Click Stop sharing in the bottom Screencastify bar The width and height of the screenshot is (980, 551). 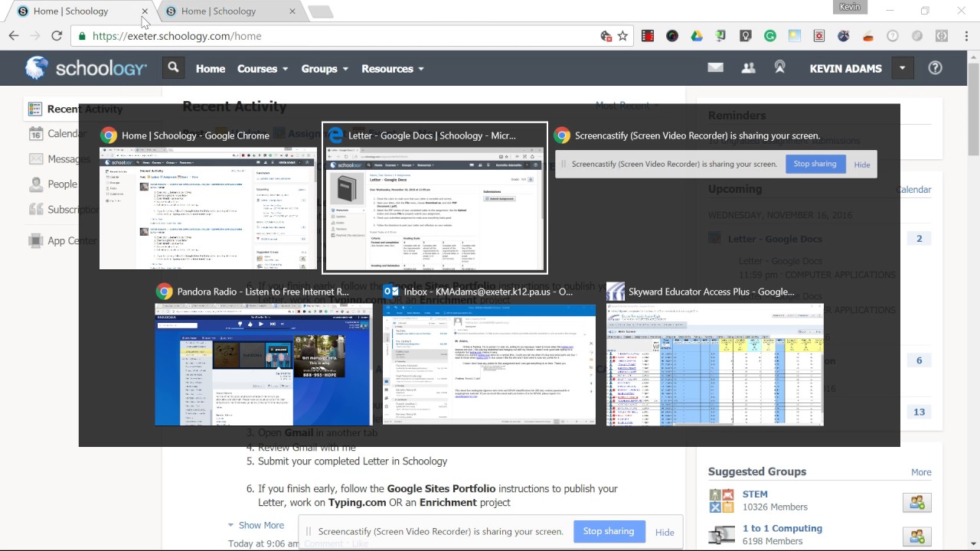(609, 531)
